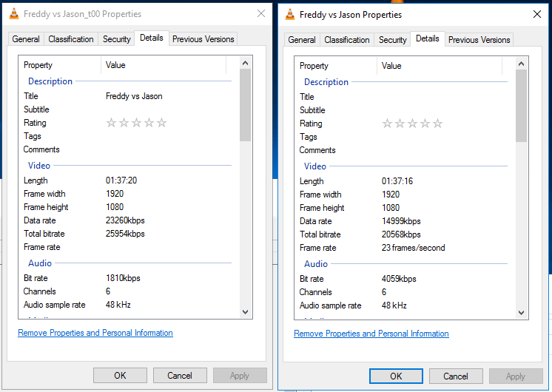
Task: Open General tab in Freddy vs Jason_t00 Properties
Action: [x=26, y=39]
